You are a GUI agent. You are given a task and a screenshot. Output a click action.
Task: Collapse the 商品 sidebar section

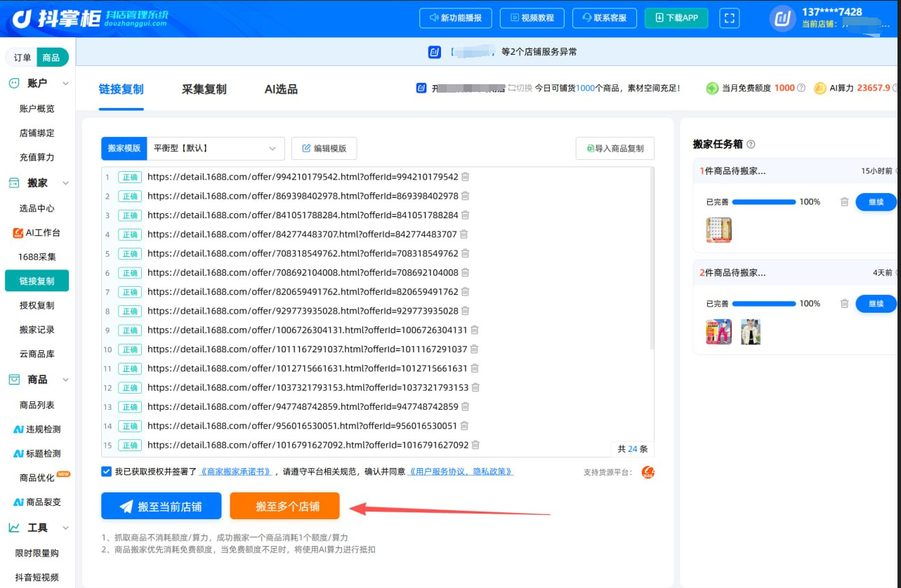65,380
